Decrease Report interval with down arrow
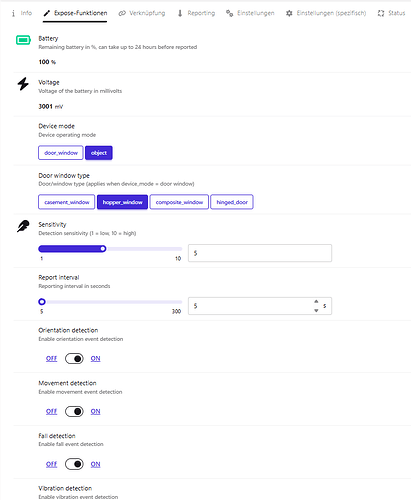This screenshot has height=500, width=411. click(316, 310)
